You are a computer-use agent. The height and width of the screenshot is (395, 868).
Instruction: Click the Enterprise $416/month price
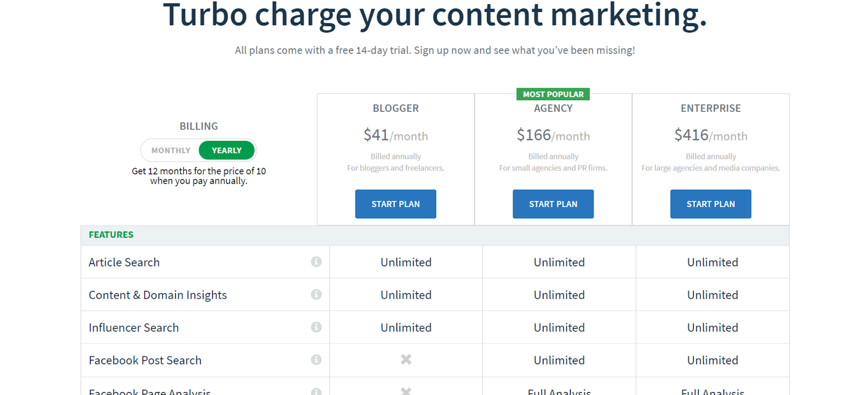pos(711,135)
